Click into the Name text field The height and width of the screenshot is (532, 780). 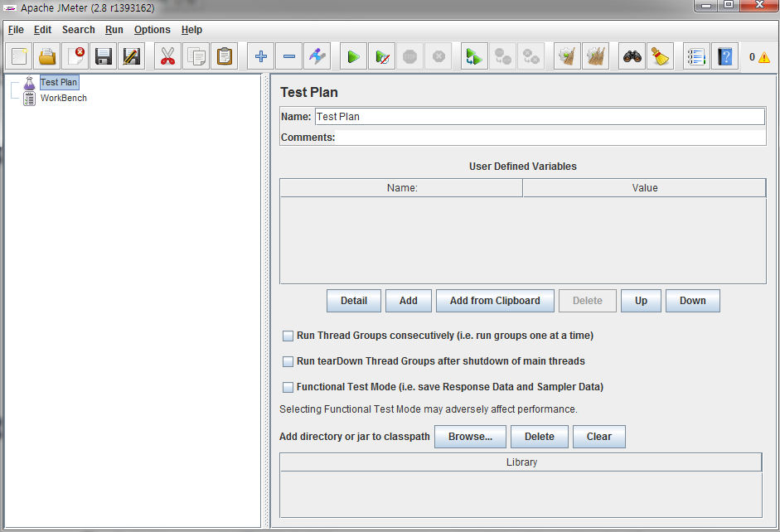(540, 117)
